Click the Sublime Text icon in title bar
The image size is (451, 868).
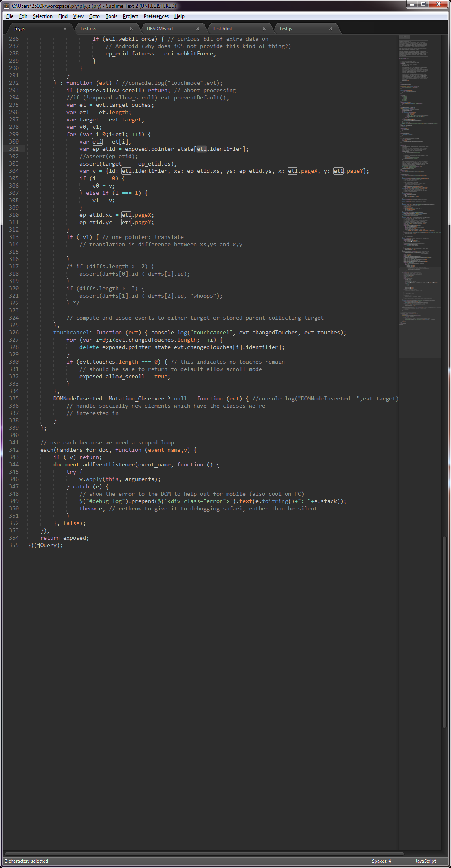[x=6, y=6]
